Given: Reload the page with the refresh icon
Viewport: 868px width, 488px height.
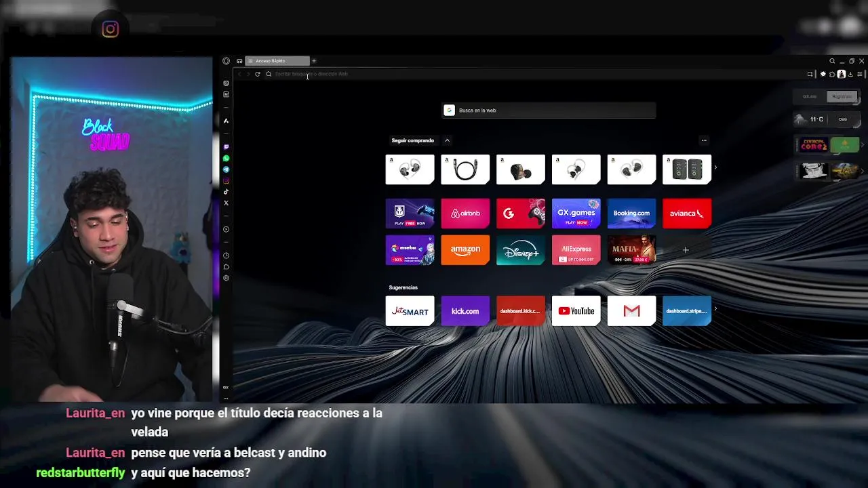Looking at the screenshot, I should pyautogui.click(x=258, y=74).
